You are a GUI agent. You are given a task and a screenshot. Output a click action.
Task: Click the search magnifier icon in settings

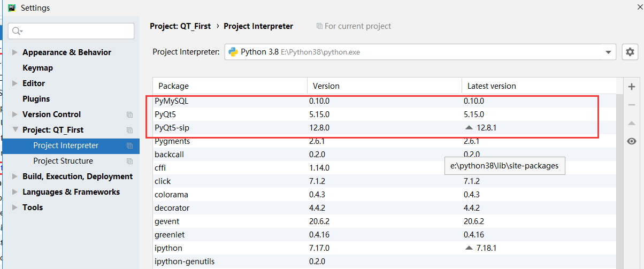click(x=17, y=31)
